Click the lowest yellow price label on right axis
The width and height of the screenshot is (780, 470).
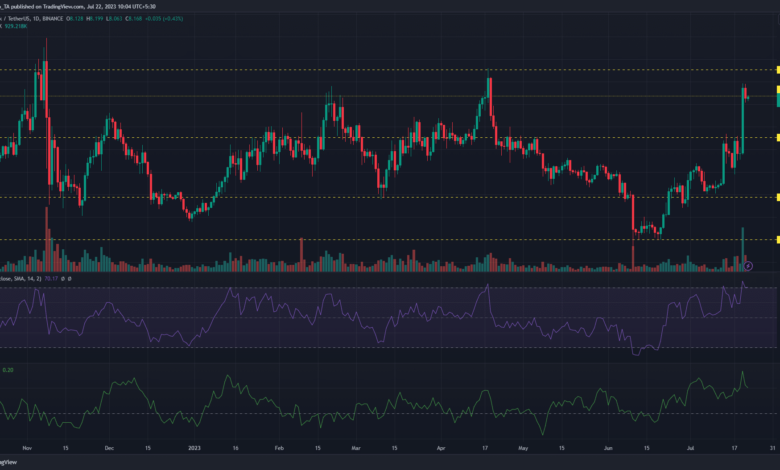pos(776,240)
